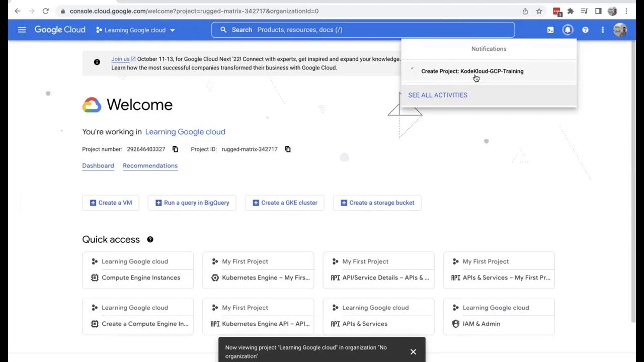This screenshot has width=644, height=362.
Task: Dismiss the Now viewing project snackbar
Action: tap(413, 352)
